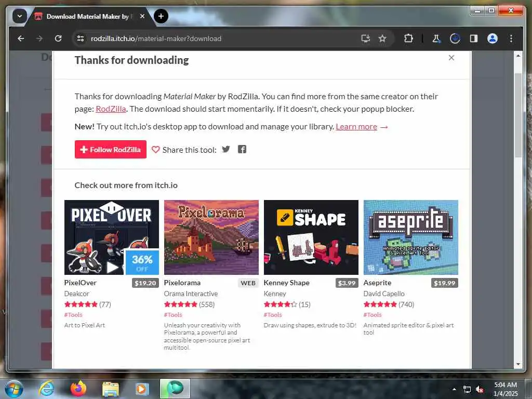
Task: Click the scrollbar up arrow
Action: 518,55
